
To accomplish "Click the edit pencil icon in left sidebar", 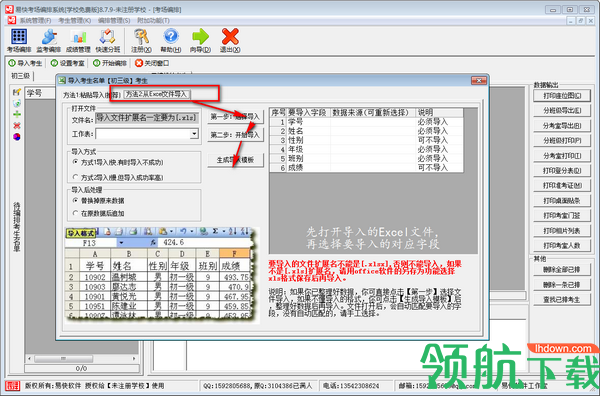I will (16, 92).
